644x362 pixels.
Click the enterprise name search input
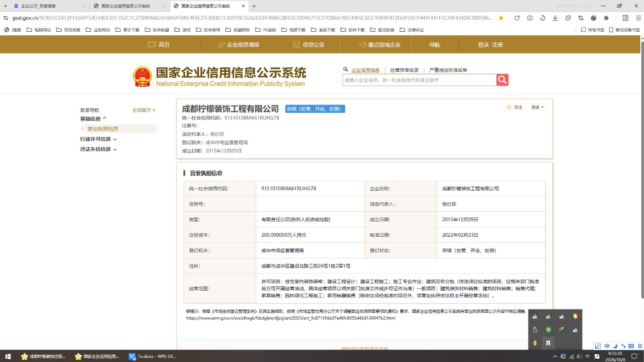pyautogui.click(x=419, y=80)
